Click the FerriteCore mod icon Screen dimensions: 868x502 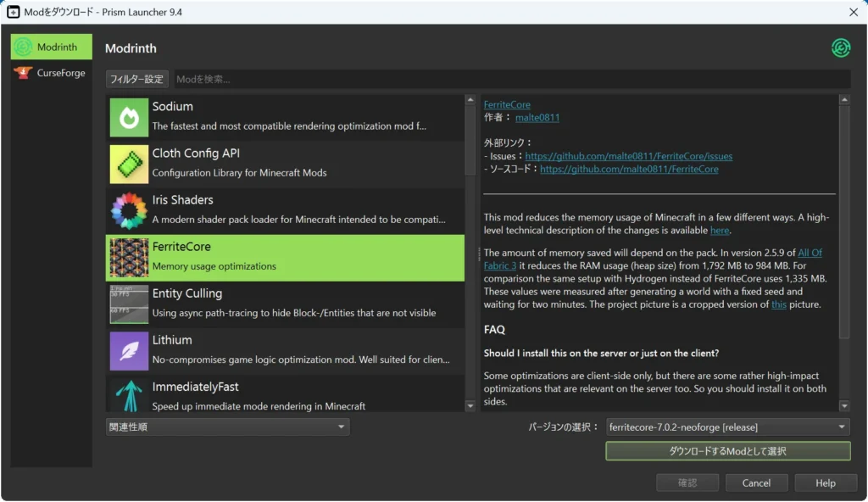129,257
